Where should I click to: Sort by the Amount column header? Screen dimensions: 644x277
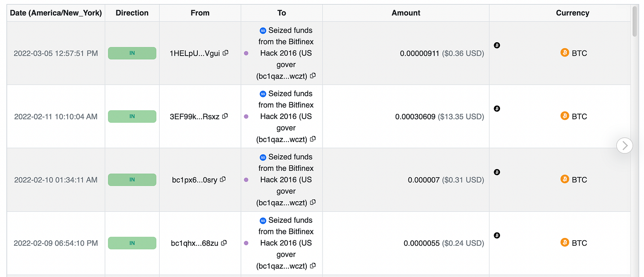pyautogui.click(x=406, y=13)
